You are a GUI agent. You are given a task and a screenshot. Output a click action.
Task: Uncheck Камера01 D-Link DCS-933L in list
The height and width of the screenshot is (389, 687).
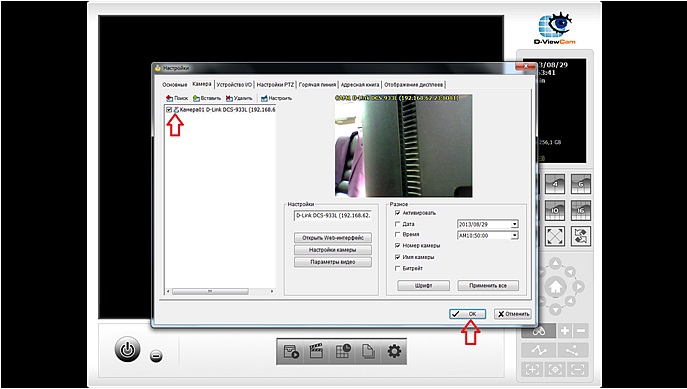tap(169, 110)
